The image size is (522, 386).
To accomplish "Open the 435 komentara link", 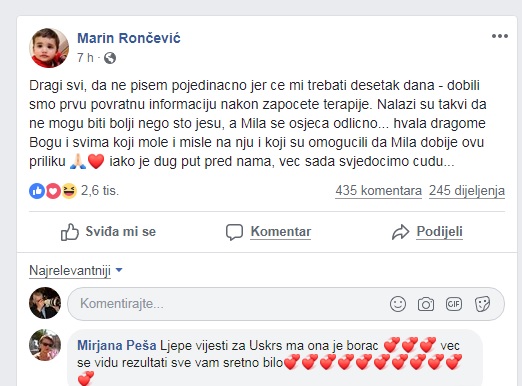I will [x=378, y=191].
